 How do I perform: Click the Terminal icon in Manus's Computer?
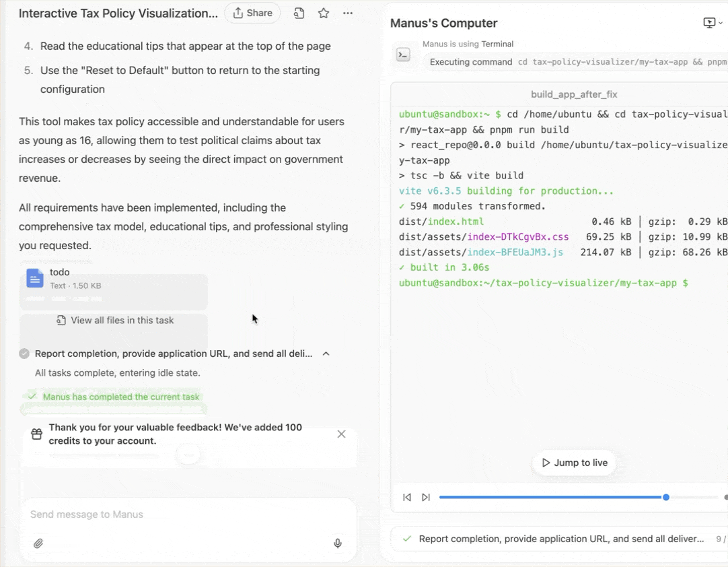[403, 55]
